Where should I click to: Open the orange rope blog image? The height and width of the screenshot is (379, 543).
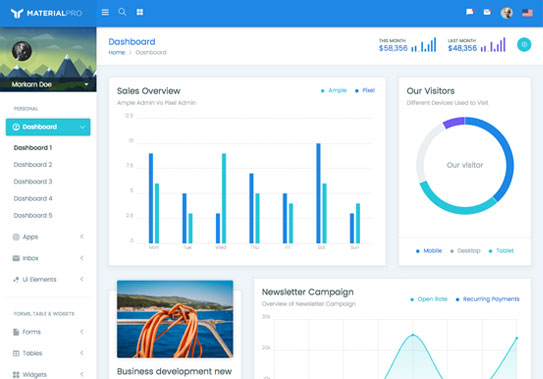(175, 319)
